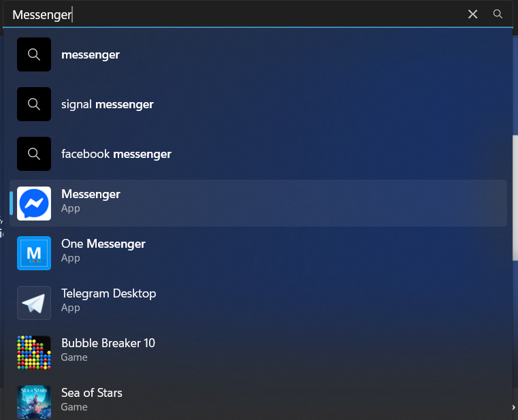Click the Telegram Desktop paper plane icon
The height and width of the screenshot is (420, 518).
34,303
